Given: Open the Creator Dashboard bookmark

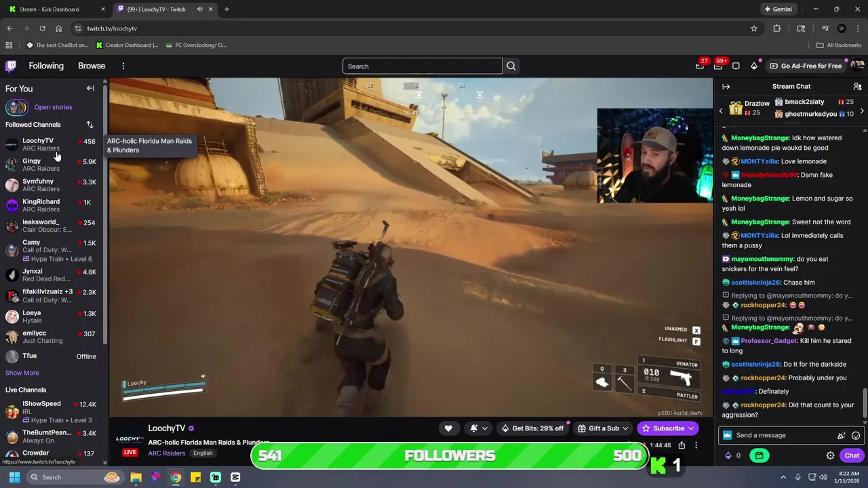Looking at the screenshot, I should click(127, 45).
